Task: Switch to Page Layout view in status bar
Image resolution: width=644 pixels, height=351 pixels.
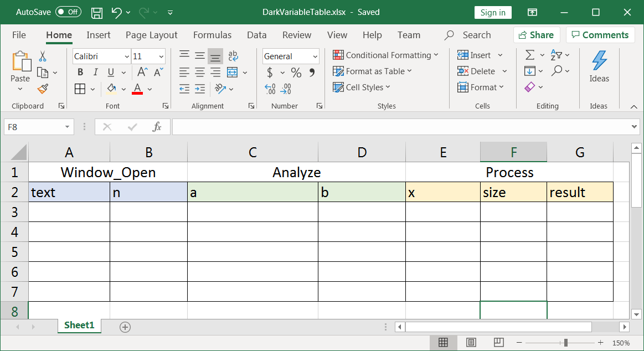Action: (x=471, y=342)
